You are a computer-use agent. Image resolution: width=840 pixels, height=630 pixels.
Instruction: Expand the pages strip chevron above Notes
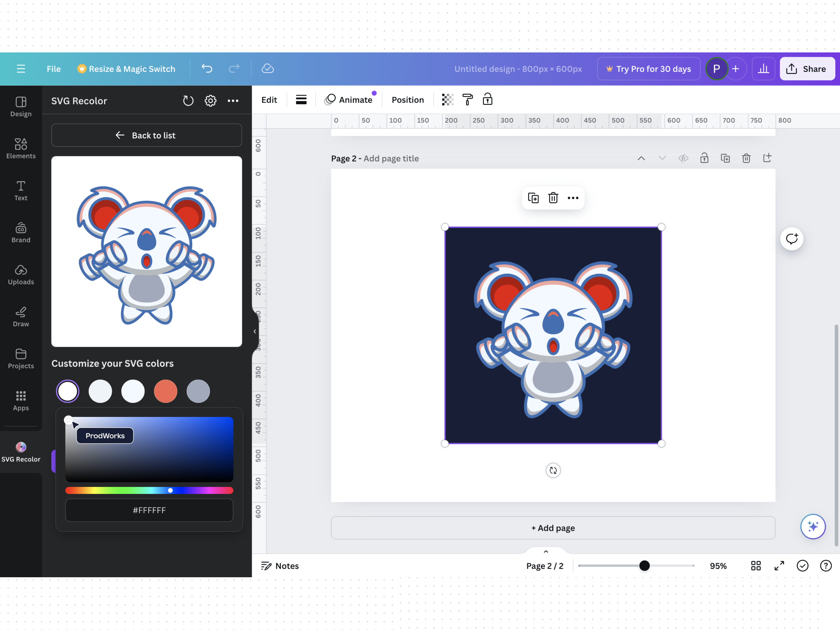(x=546, y=551)
